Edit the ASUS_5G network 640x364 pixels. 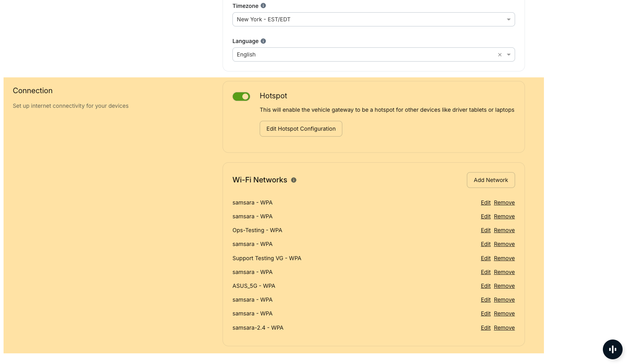point(485,286)
